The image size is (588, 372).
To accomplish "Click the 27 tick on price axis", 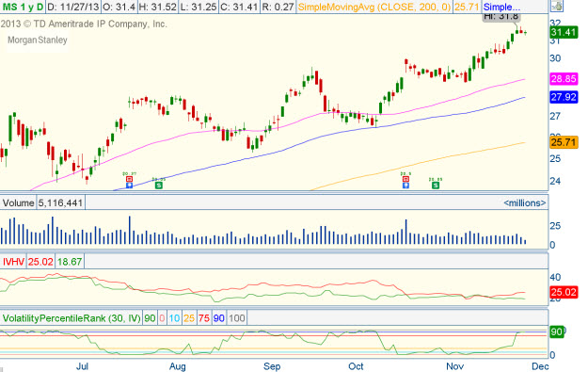I will click(555, 117).
